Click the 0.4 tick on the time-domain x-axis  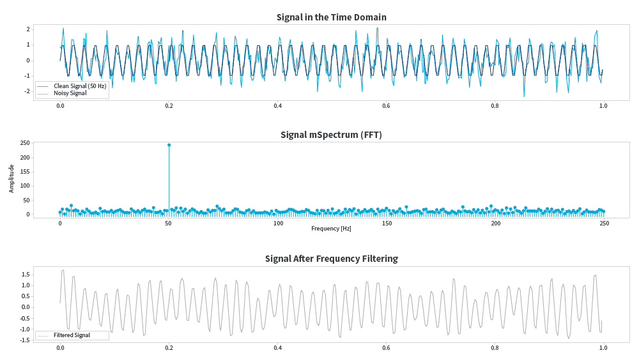277,105
